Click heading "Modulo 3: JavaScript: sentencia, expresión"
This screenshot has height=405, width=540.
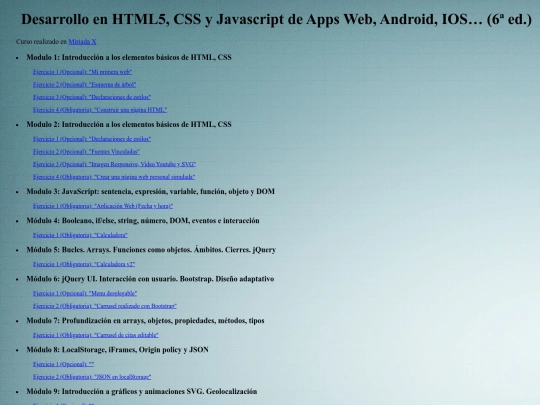150,191
